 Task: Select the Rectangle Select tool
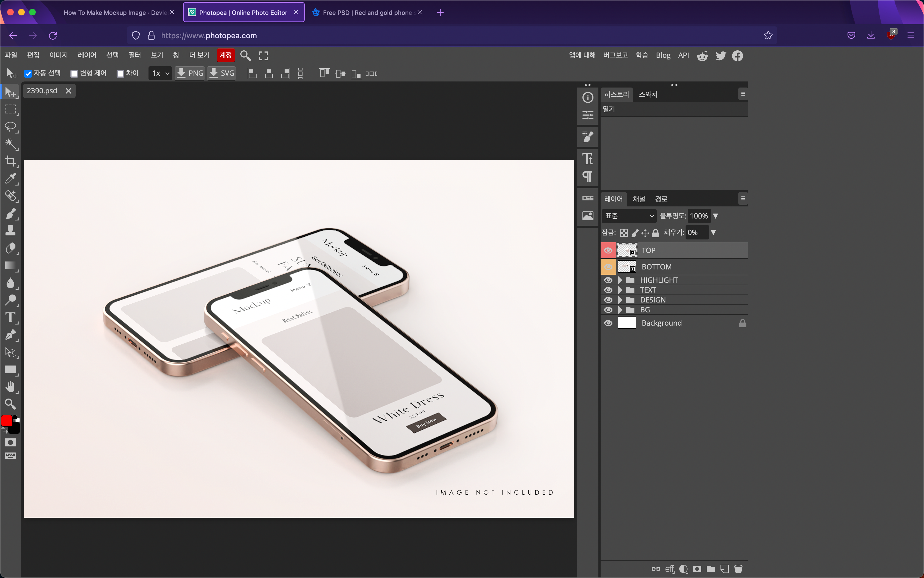click(x=10, y=109)
